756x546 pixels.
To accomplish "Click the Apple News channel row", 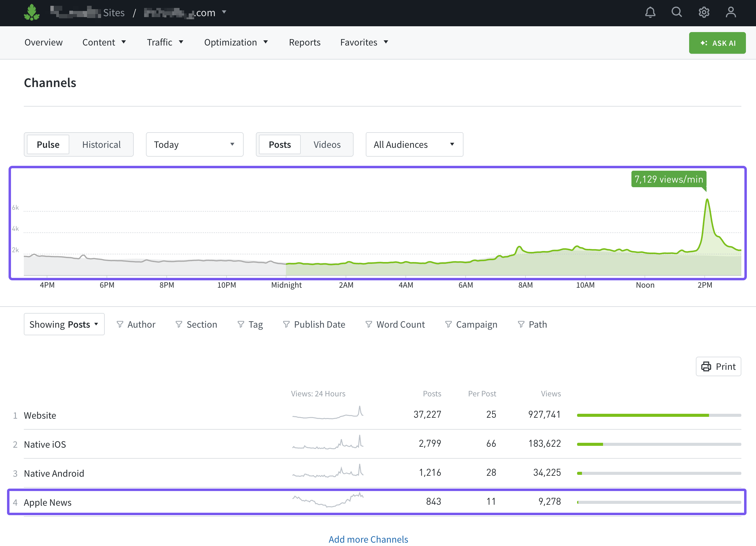I will (48, 502).
